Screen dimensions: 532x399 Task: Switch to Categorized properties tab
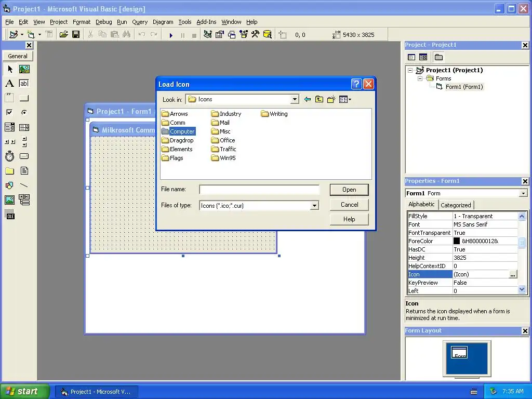click(x=456, y=205)
